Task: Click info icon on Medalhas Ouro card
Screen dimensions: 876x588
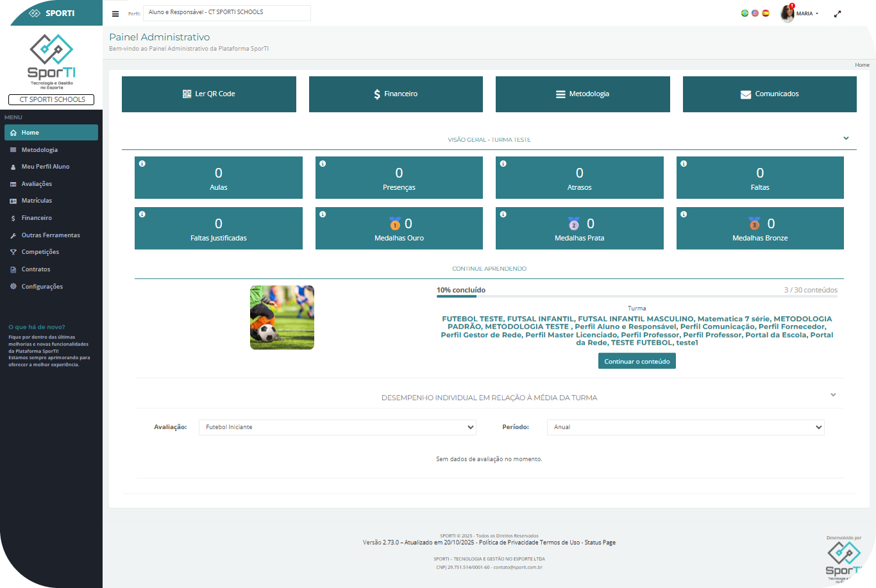Action: tap(323, 214)
